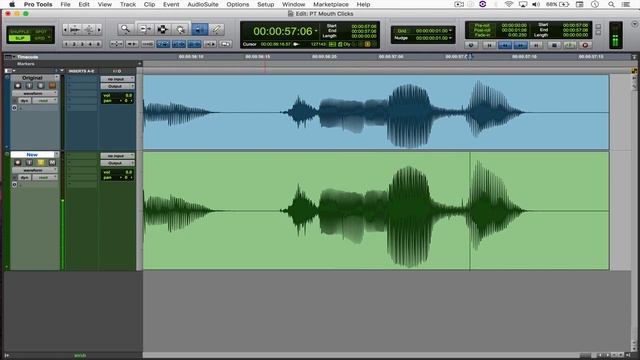Enable Spot edit mode

[41, 31]
